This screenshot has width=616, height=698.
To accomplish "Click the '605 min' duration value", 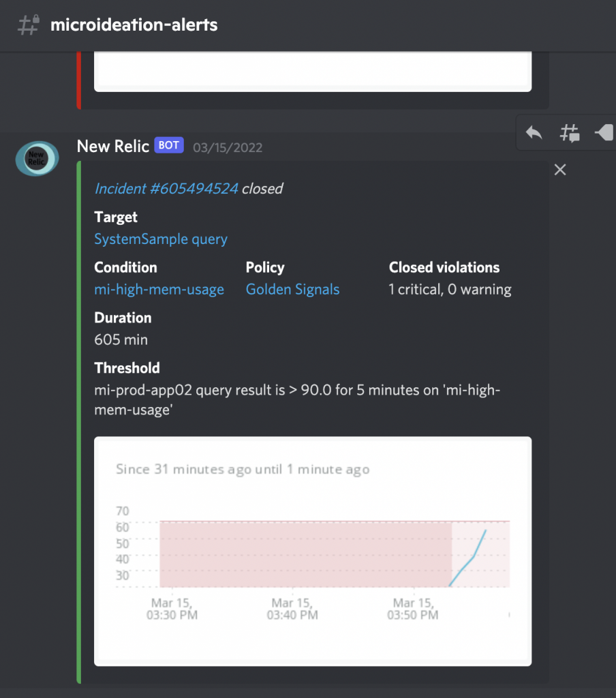I will tap(121, 339).
